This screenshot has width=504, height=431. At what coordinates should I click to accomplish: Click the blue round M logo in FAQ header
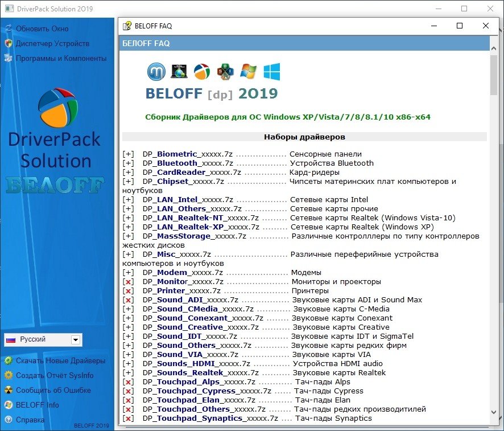tap(156, 71)
